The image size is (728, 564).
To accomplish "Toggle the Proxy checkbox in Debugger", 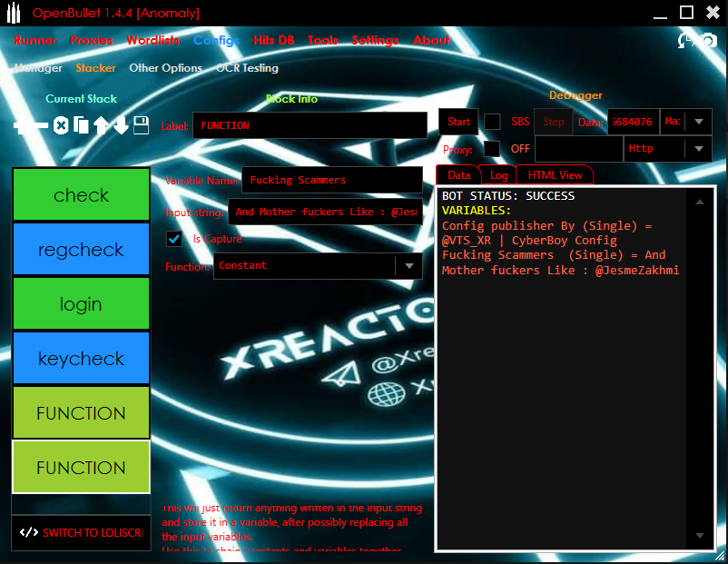I will click(492, 149).
